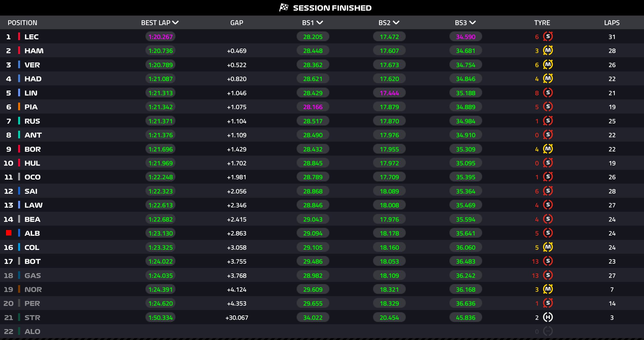The image size is (644, 340).
Task: Expand the BS2 column chevron
Action: 396,23
